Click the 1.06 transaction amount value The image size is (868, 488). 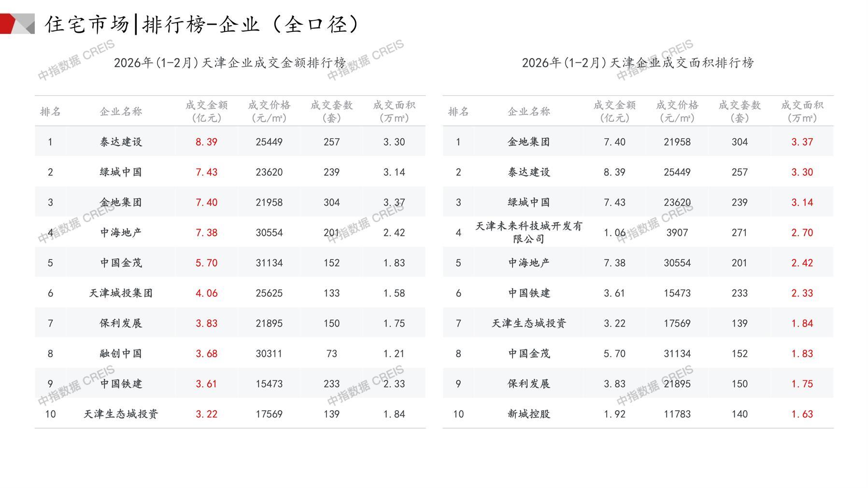pos(614,233)
